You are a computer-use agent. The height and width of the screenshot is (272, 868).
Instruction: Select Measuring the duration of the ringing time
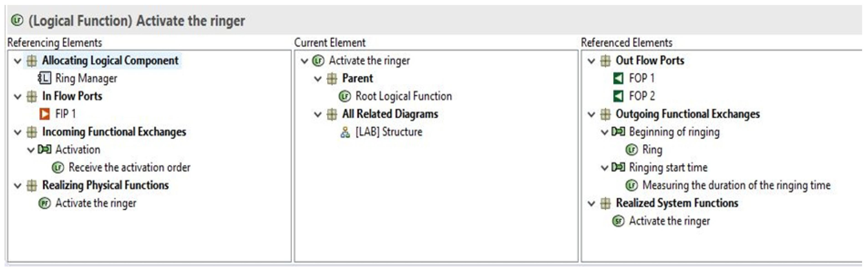[x=736, y=185]
